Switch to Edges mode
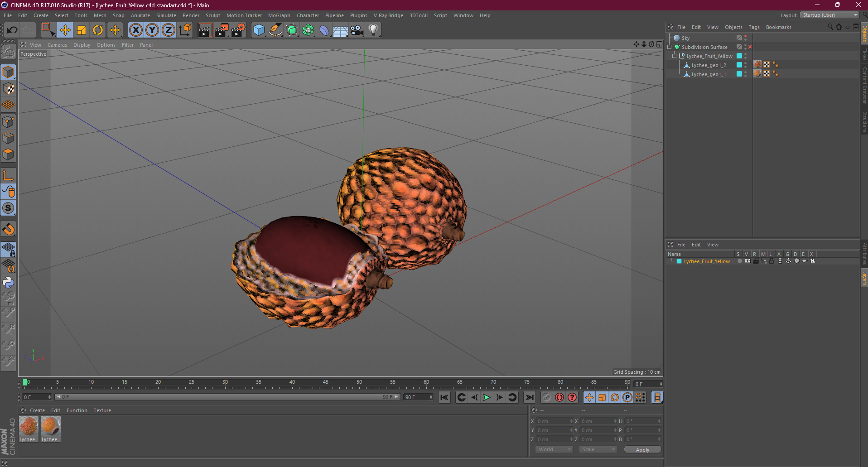Viewport: 868px width, 467px height. [x=8, y=138]
